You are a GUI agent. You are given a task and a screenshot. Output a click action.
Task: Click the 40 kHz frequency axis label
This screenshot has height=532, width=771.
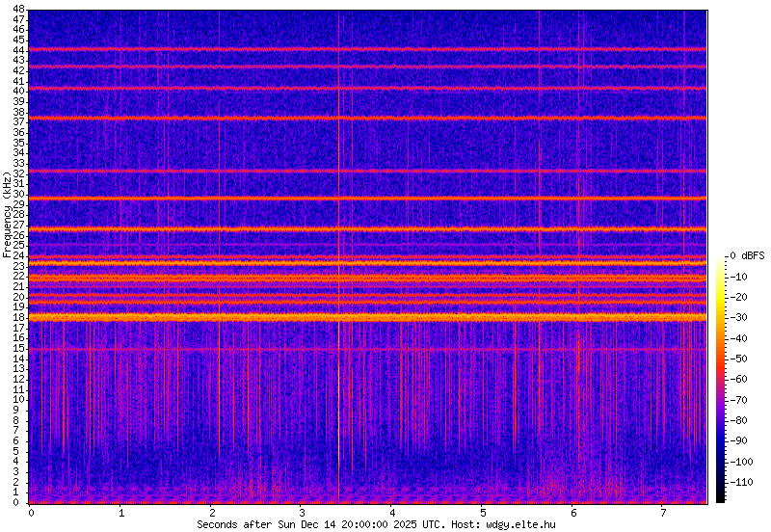coord(18,91)
